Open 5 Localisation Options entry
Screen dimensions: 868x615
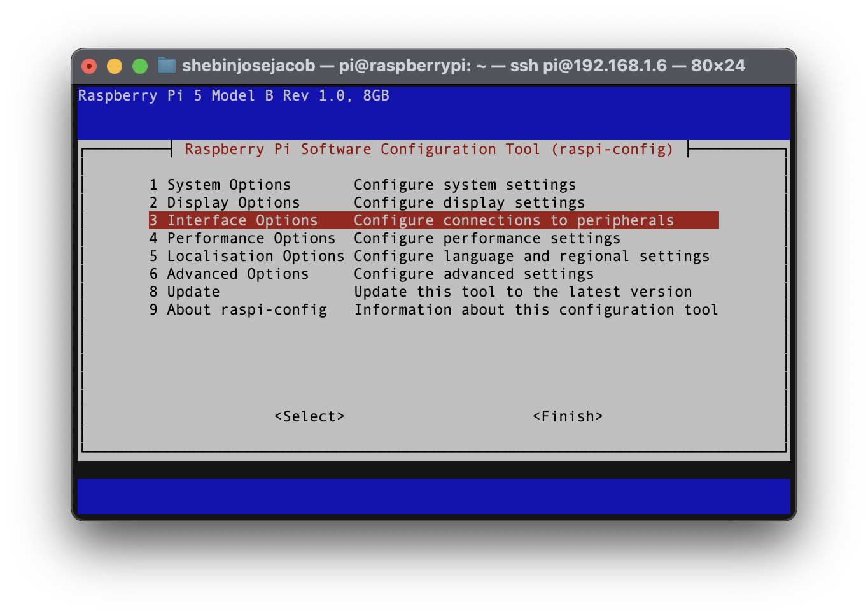click(247, 256)
